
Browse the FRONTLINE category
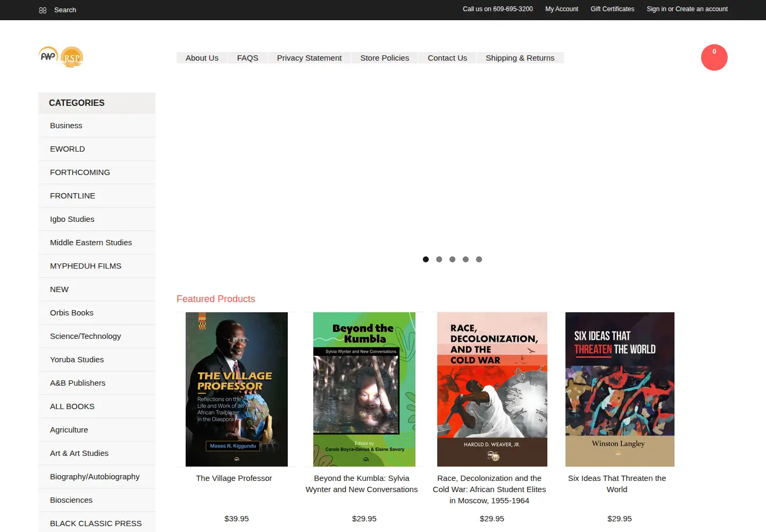(x=97, y=196)
